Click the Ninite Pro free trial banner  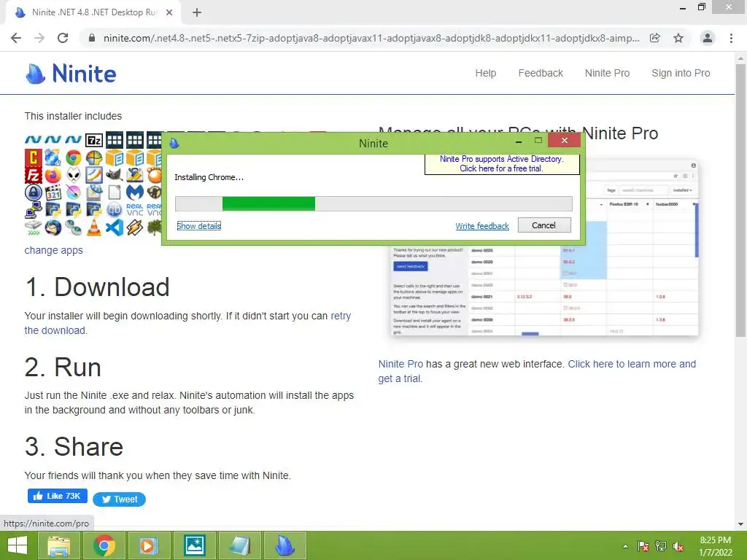point(502,164)
